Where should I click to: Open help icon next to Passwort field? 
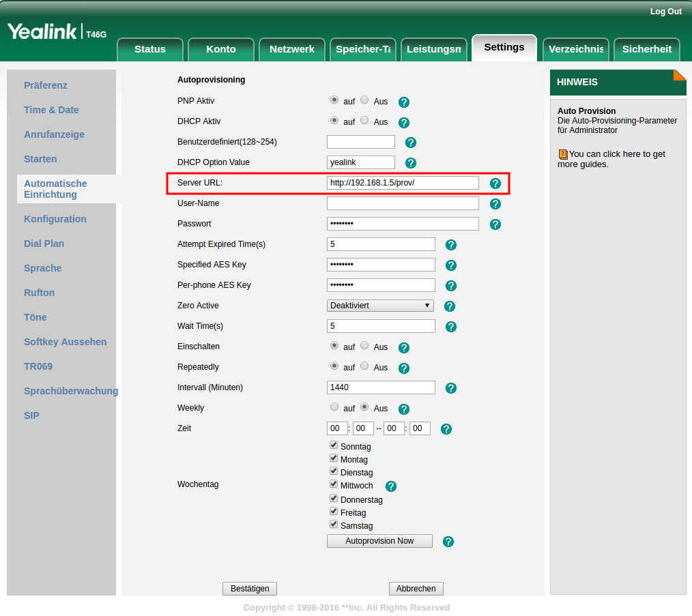[495, 224]
